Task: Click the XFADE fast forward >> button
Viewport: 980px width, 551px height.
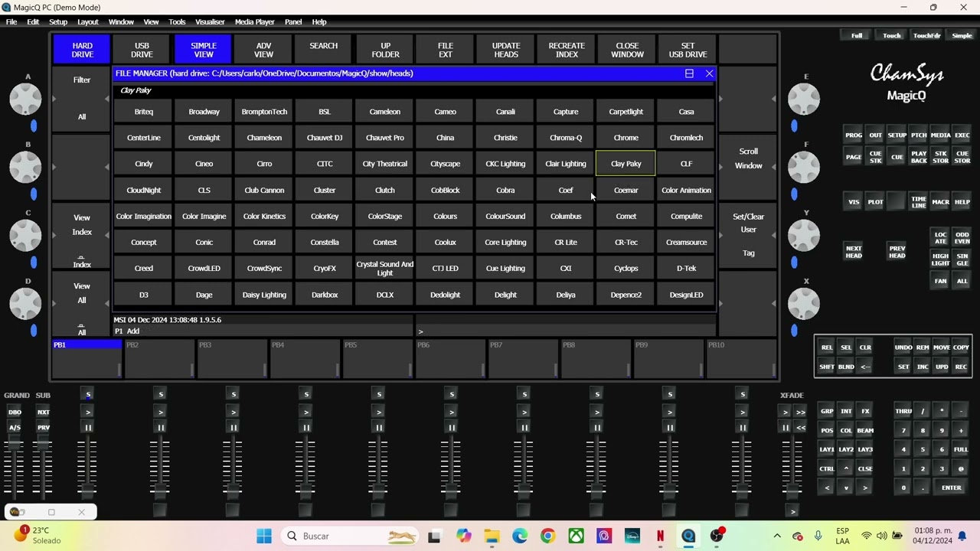Action: pos(800,412)
